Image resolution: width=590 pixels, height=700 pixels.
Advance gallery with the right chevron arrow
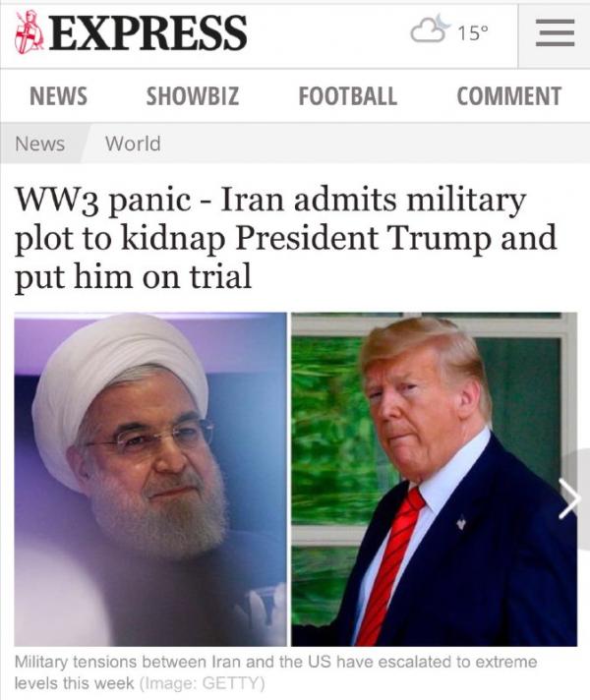click(570, 498)
